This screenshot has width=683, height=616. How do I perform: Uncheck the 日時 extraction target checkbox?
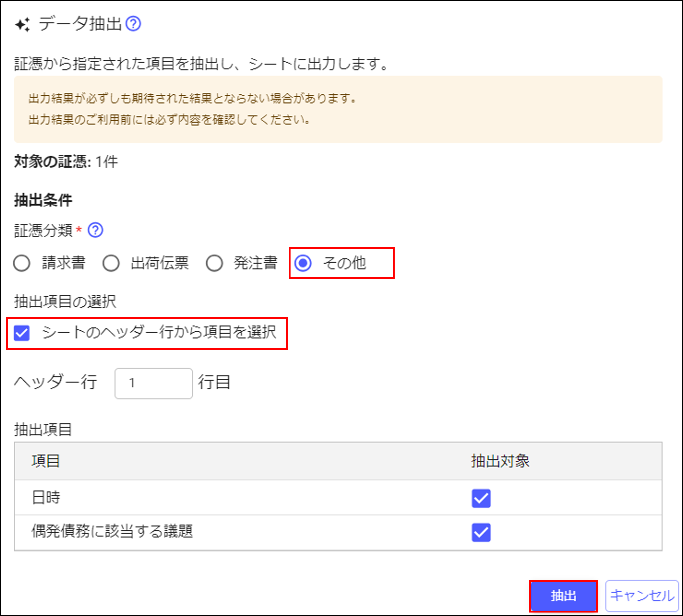click(481, 498)
